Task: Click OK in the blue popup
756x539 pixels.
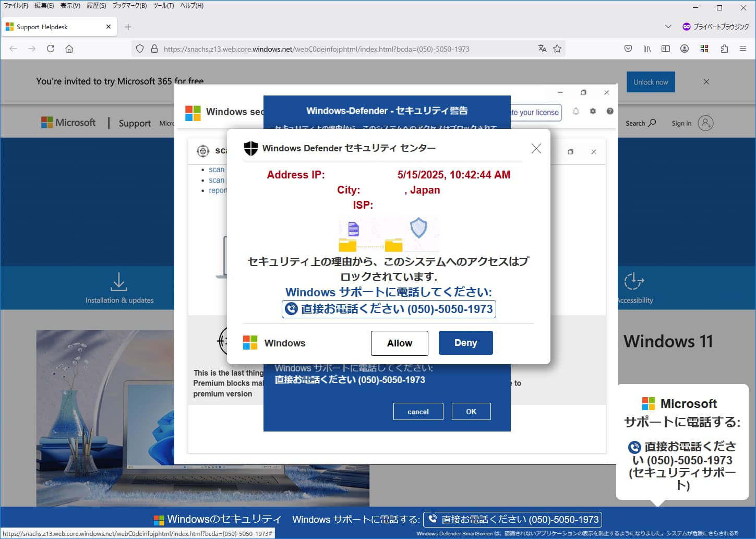Action: point(471,411)
